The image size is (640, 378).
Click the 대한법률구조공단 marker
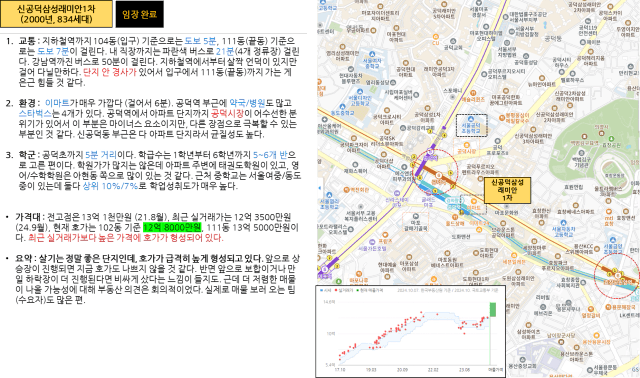click(506, 17)
